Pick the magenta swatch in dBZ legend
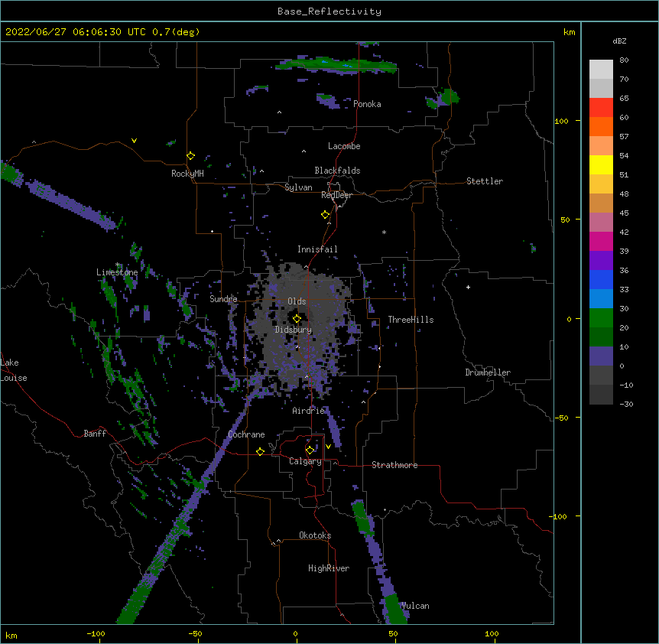 [601, 241]
